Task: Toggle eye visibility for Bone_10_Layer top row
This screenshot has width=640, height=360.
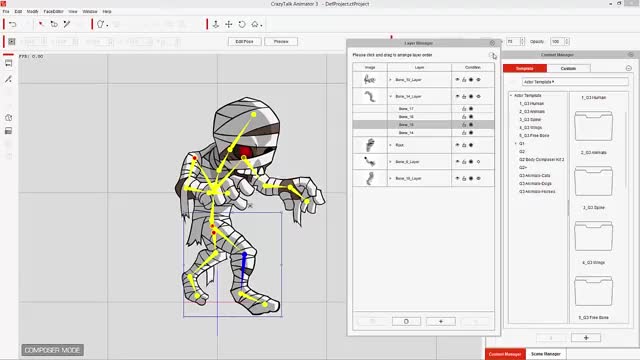Action: click(457, 80)
